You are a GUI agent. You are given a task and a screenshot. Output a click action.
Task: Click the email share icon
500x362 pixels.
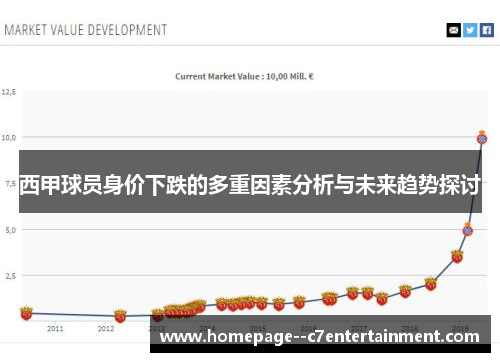[453, 30]
